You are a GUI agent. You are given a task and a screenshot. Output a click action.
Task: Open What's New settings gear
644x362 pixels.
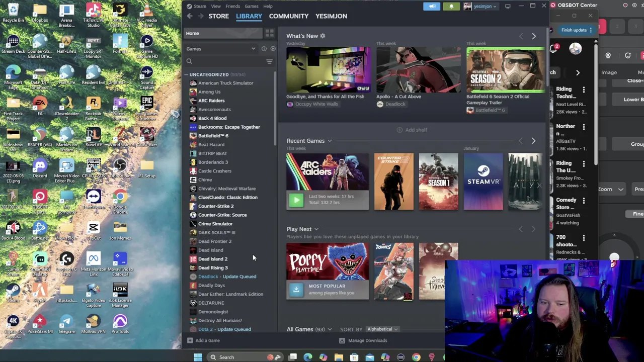click(x=323, y=36)
